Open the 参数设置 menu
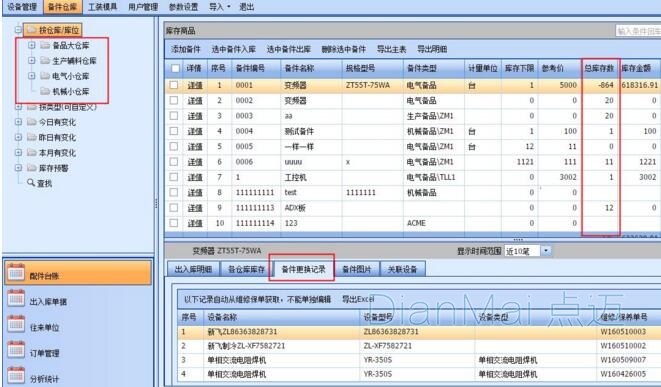The image size is (661, 387). [183, 7]
